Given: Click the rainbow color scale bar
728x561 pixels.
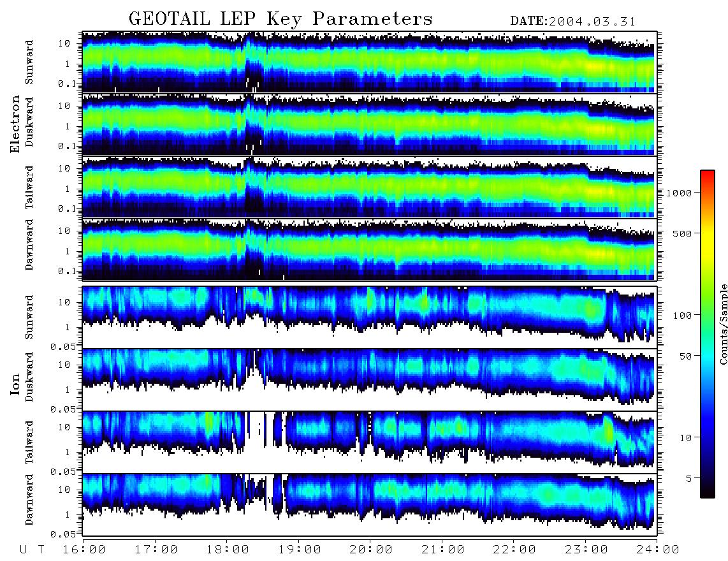Looking at the screenshot, I should pyautogui.click(x=708, y=335).
